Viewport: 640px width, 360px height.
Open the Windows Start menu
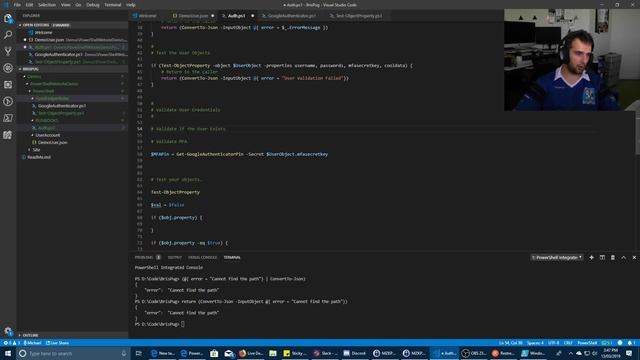pos(8,353)
